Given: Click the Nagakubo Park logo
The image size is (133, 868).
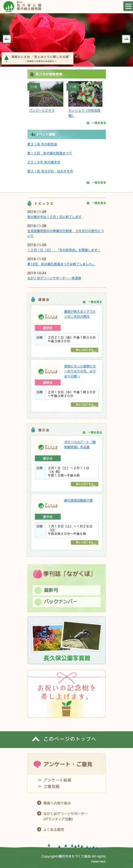Looking at the screenshot, I should click(22, 6).
